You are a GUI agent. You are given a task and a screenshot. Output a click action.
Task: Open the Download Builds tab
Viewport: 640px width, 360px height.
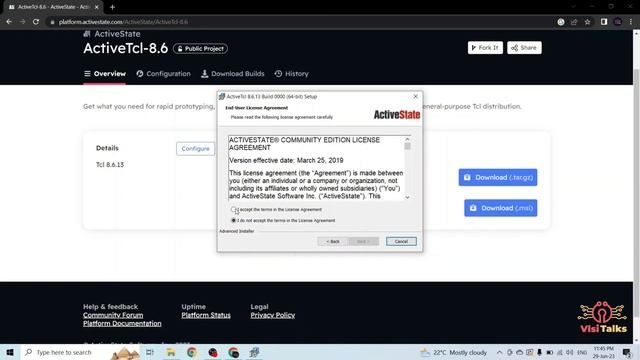(233, 74)
